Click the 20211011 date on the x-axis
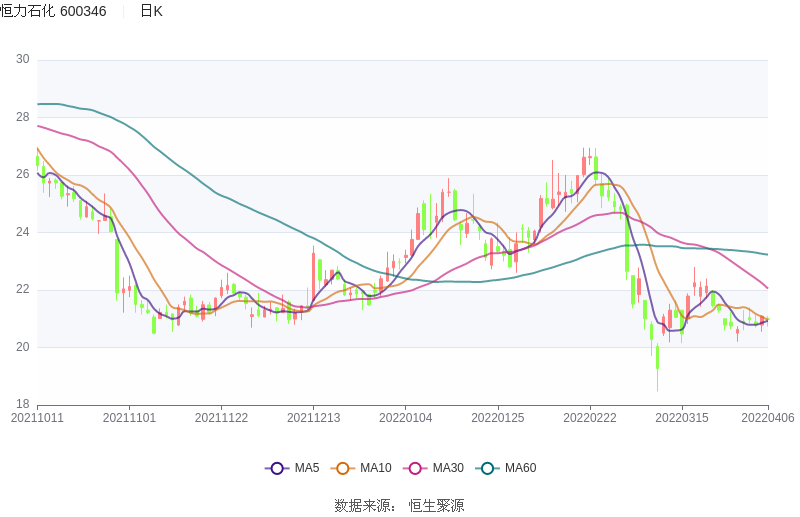This screenshot has width=800, height=517. (x=37, y=418)
